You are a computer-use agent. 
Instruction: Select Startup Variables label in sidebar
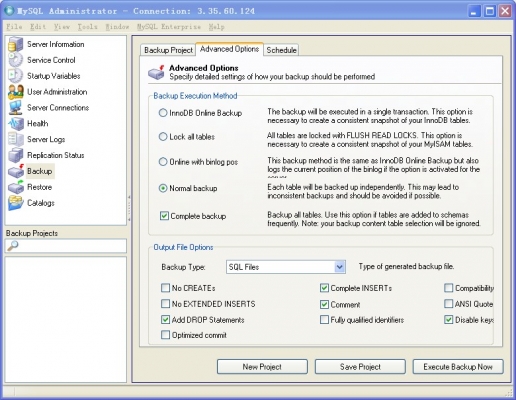[54, 76]
